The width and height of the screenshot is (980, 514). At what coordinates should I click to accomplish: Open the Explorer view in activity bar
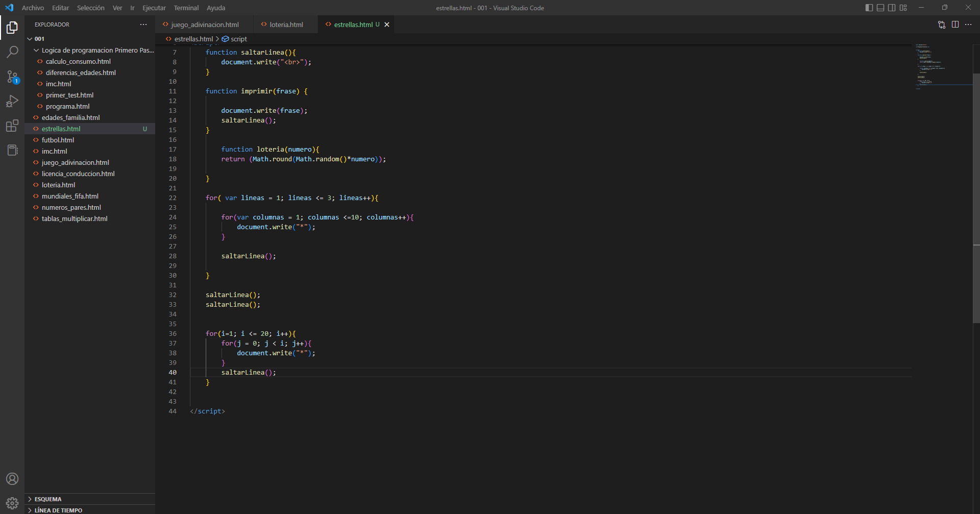(12, 28)
